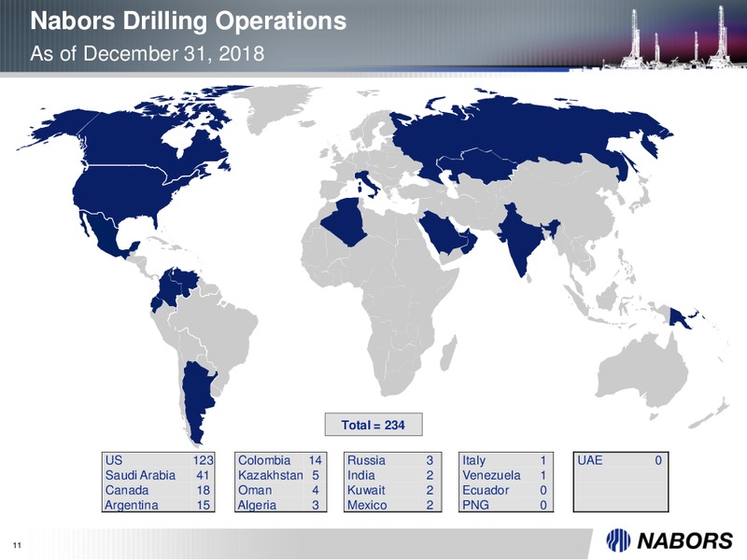Click Australia on the world map
747x560 pixels.
point(641,369)
